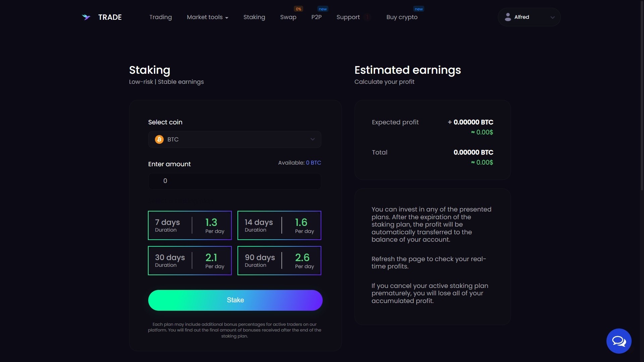Open the live chat bubble icon
This screenshot has height=362, width=644.
pos(619,341)
